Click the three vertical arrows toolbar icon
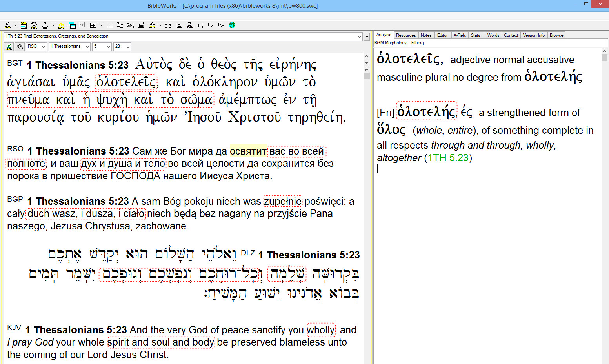 click(82, 25)
